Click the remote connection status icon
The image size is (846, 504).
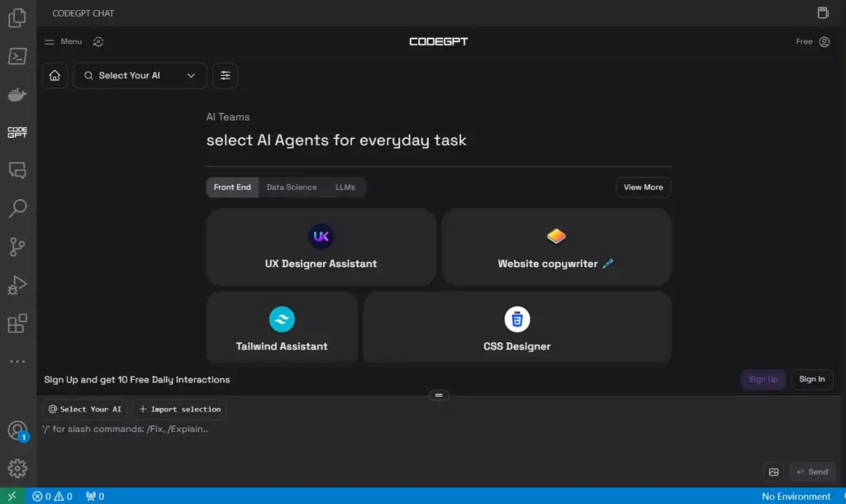tap(12, 496)
